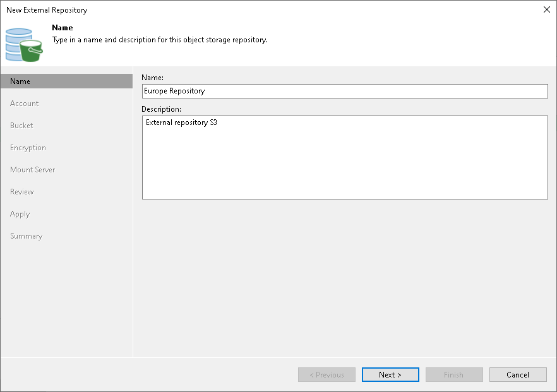557x392 pixels.
Task: Switch to the Encryption step
Action: [x=28, y=148]
